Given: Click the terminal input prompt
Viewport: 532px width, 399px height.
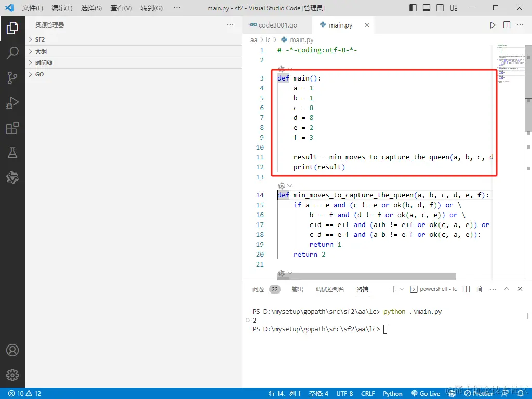Looking at the screenshot, I should (x=385, y=329).
